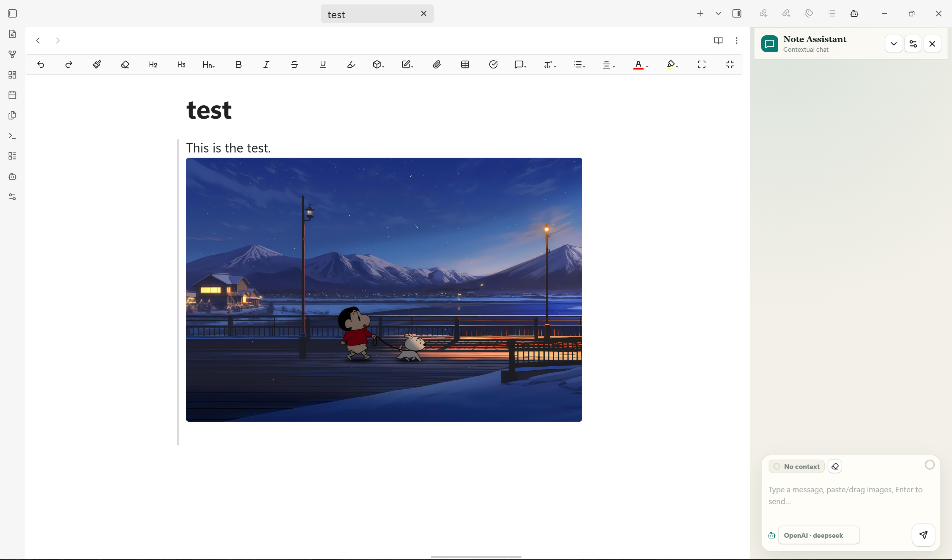Screen dimensions: 952x560
Task: Toggle italic formatting
Action: tap(266, 65)
